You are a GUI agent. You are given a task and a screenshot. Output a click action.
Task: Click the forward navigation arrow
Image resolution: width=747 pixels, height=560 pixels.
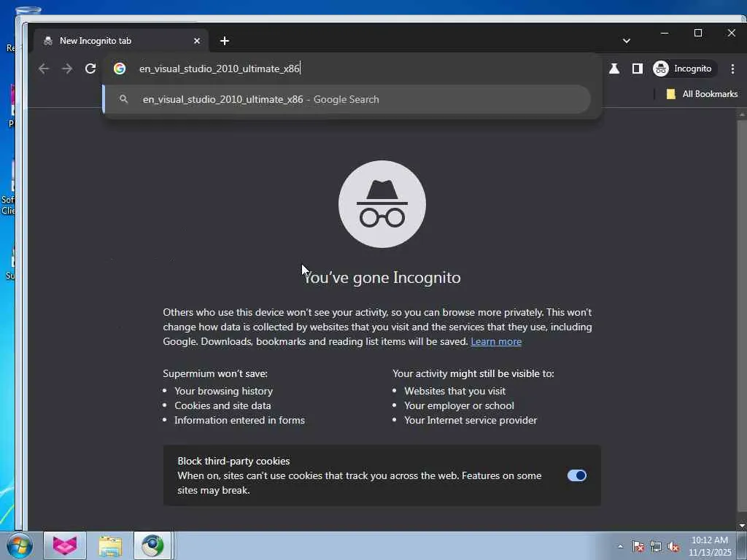(x=67, y=69)
